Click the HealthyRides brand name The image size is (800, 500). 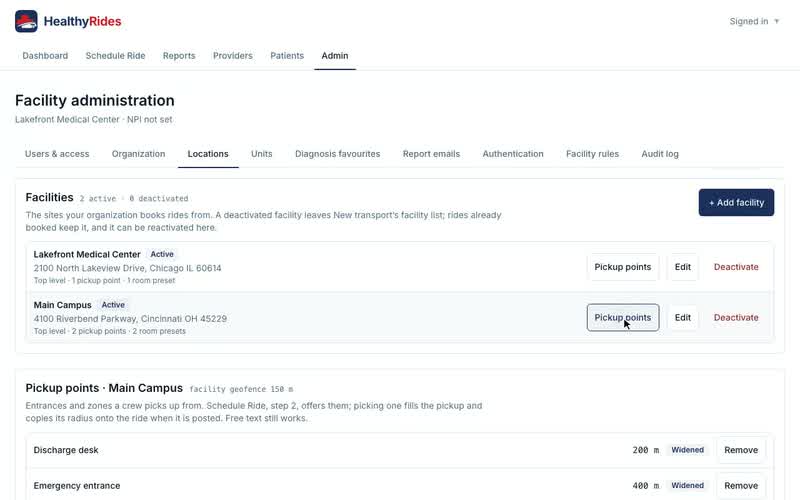pyautogui.click(x=82, y=21)
